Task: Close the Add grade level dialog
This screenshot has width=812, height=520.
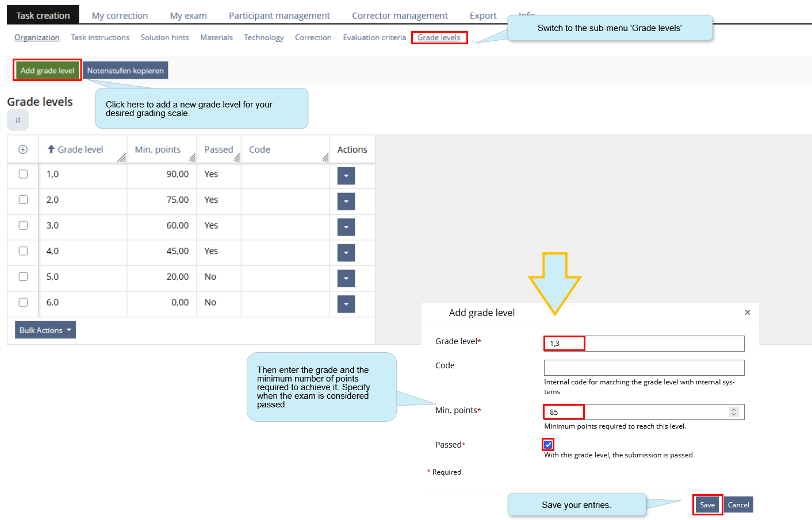Action: [747, 313]
